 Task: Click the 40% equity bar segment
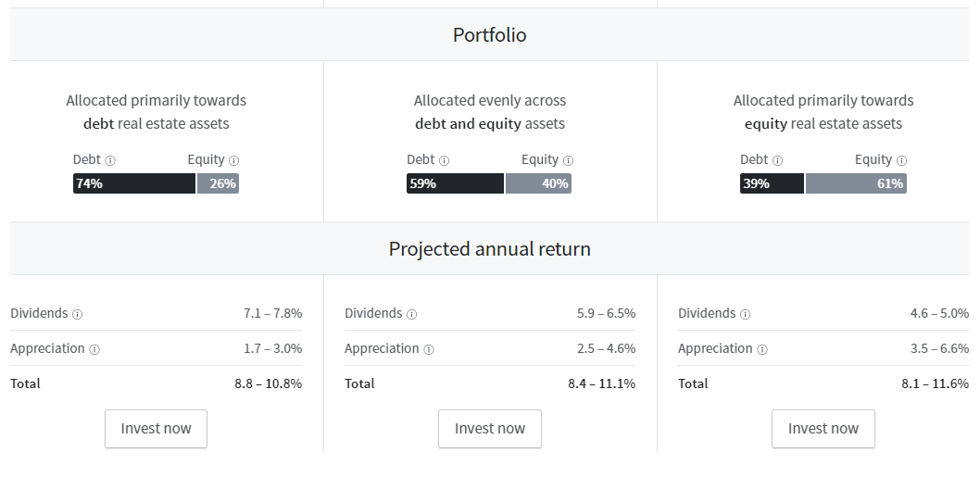click(539, 183)
